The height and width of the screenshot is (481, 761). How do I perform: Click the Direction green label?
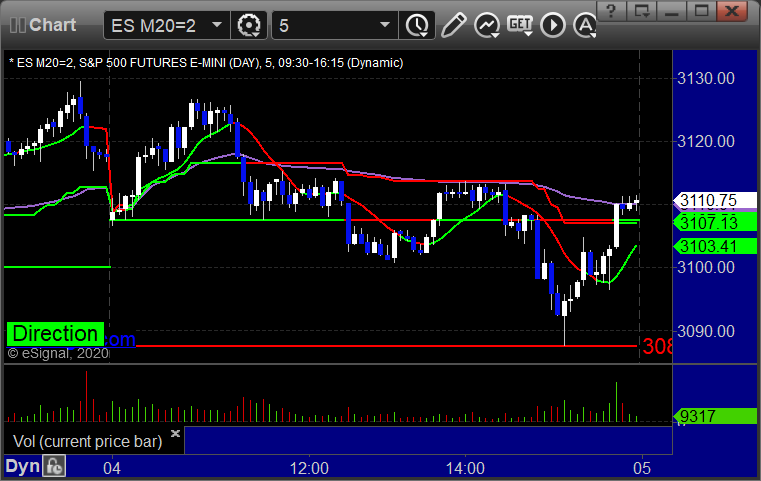[x=55, y=334]
